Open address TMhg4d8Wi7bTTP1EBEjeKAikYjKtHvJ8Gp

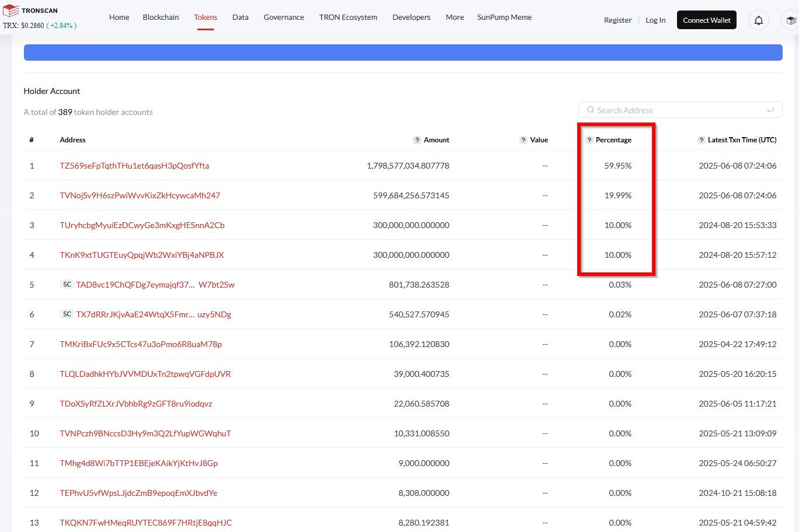[x=138, y=463]
